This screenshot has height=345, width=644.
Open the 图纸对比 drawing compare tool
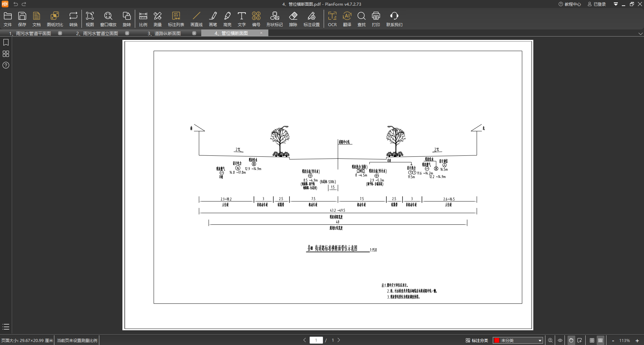(55, 19)
